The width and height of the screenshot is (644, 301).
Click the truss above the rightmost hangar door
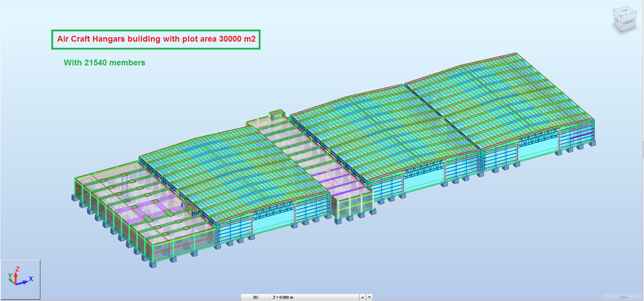pos(538,141)
